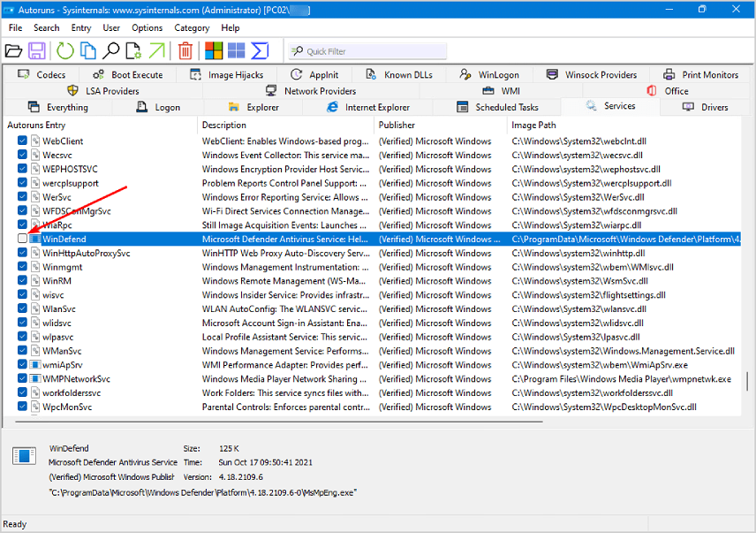Switch to the Explorer tab
The image size is (756, 533).
click(x=253, y=107)
